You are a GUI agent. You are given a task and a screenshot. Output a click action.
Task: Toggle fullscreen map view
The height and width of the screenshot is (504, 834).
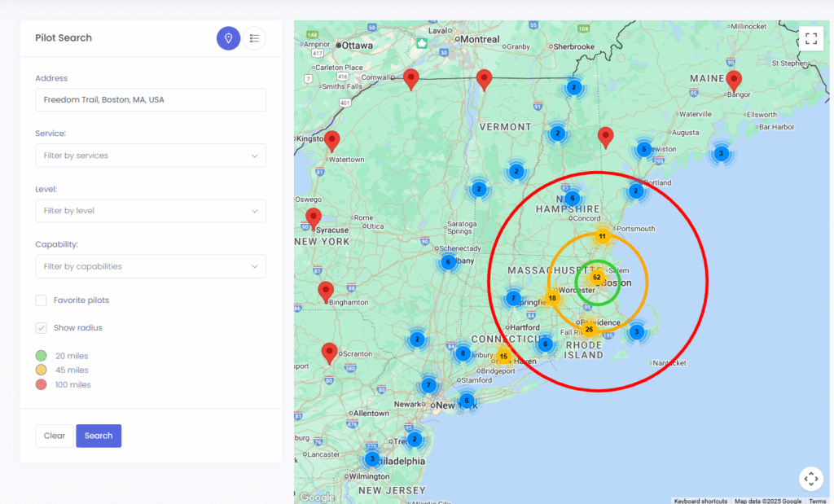[810, 38]
